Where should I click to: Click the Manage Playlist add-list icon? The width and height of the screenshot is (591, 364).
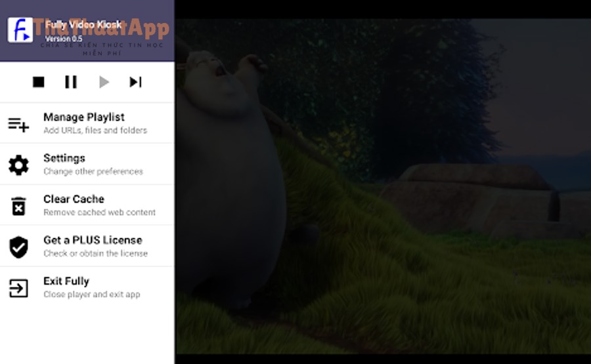[18, 124]
